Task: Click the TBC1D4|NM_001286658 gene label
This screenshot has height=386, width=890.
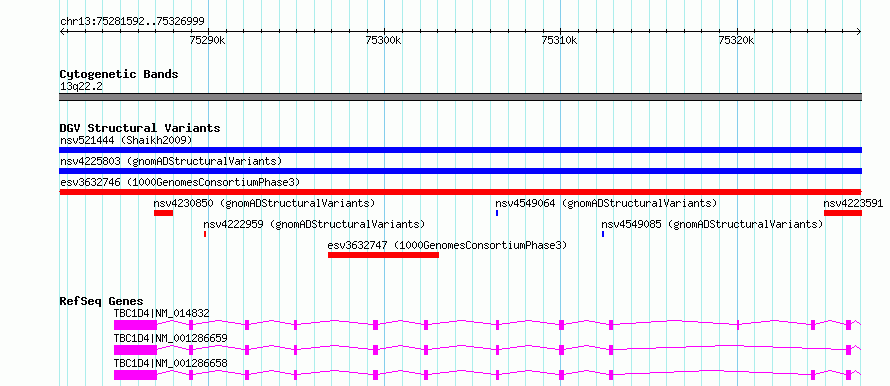Action: point(171,363)
